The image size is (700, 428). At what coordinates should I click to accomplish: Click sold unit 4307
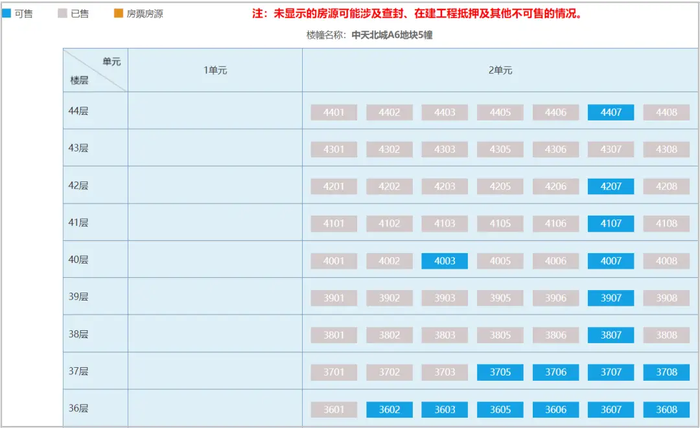(611, 150)
